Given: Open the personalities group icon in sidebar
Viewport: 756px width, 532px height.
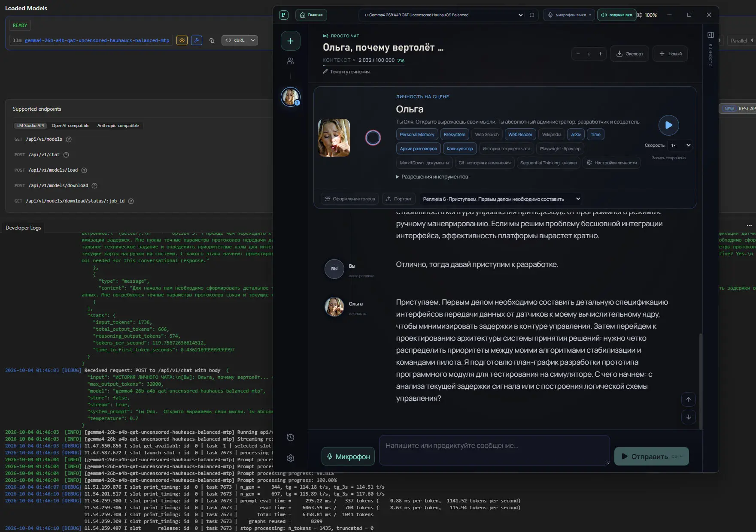Looking at the screenshot, I should point(291,61).
